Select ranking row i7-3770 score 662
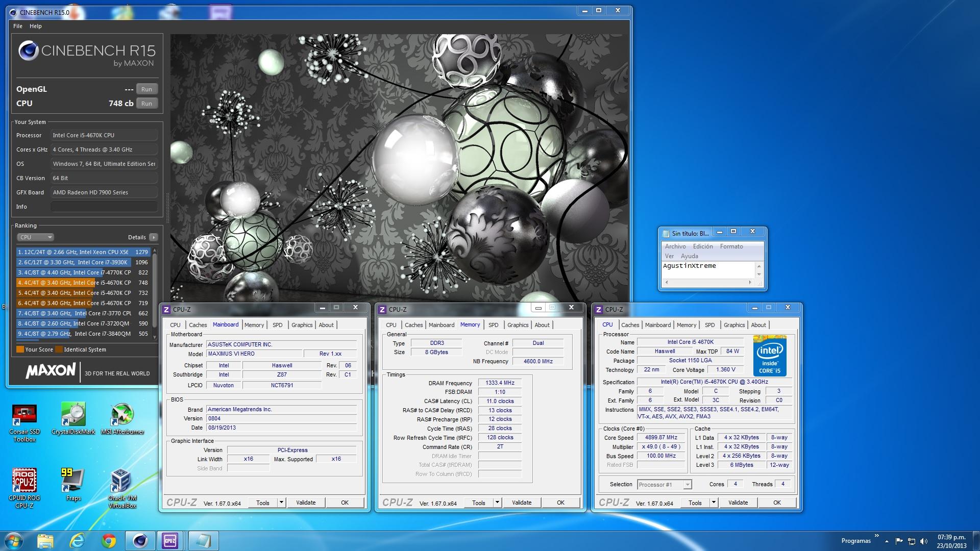Screen dimensions: 980x551 coord(83,313)
